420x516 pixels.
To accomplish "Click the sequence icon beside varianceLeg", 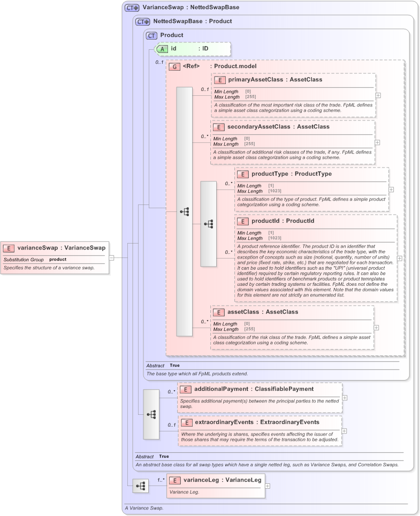I will pos(141,486).
